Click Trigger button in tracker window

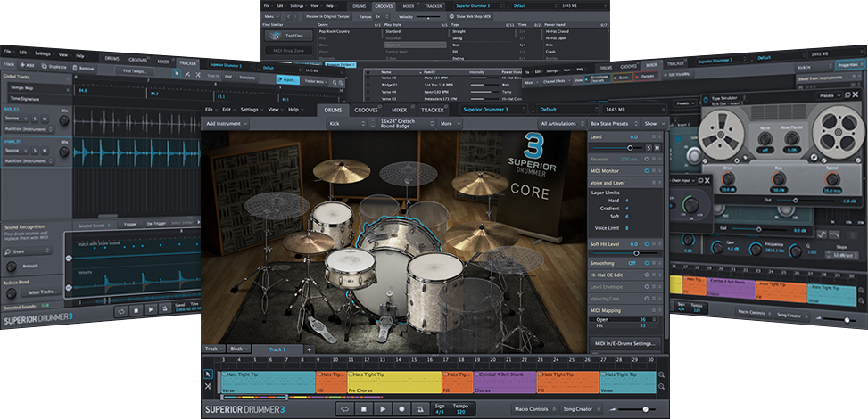coord(130,224)
